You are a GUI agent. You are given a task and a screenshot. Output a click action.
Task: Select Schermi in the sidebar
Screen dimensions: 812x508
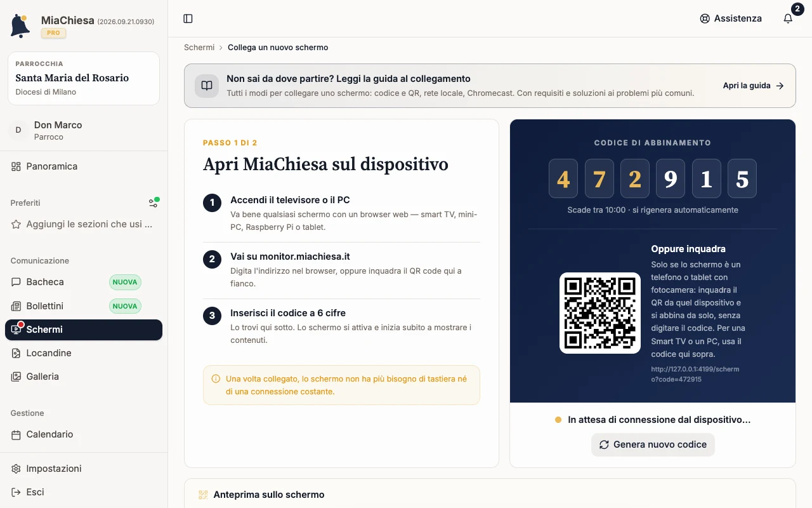[x=84, y=330]
